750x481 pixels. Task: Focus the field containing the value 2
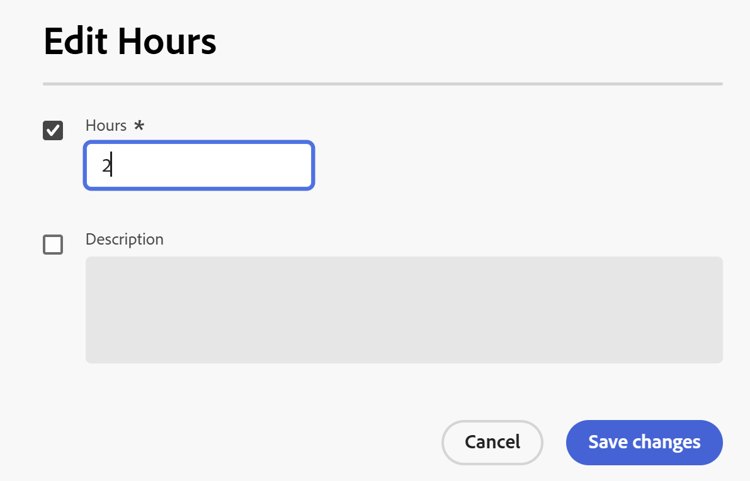tap(199, 166)
